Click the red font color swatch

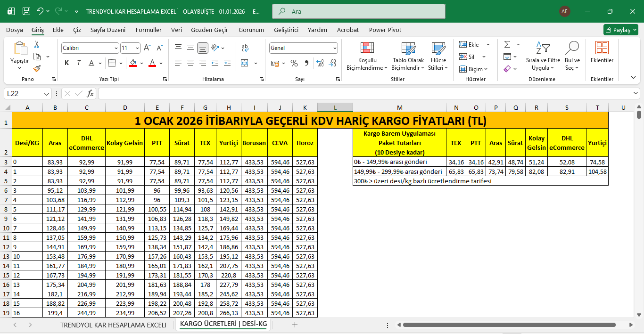click(x=152, y=63)
